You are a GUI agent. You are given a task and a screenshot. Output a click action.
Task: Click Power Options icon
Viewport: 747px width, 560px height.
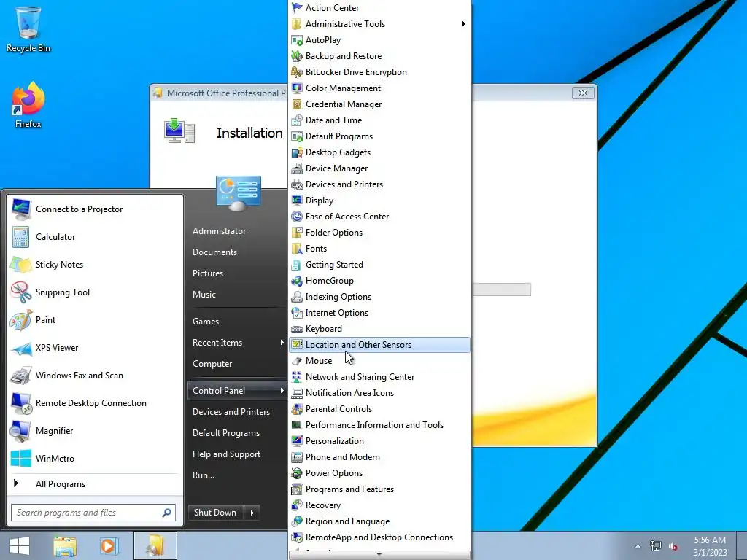pyautogui.click(x=297, y=473)
